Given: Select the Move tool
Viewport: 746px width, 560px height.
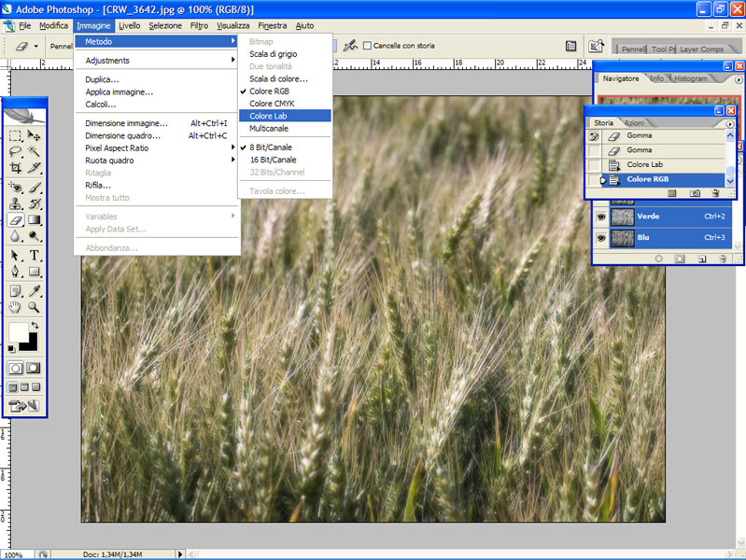Looking at the screenshot, I should click(35, 135).
